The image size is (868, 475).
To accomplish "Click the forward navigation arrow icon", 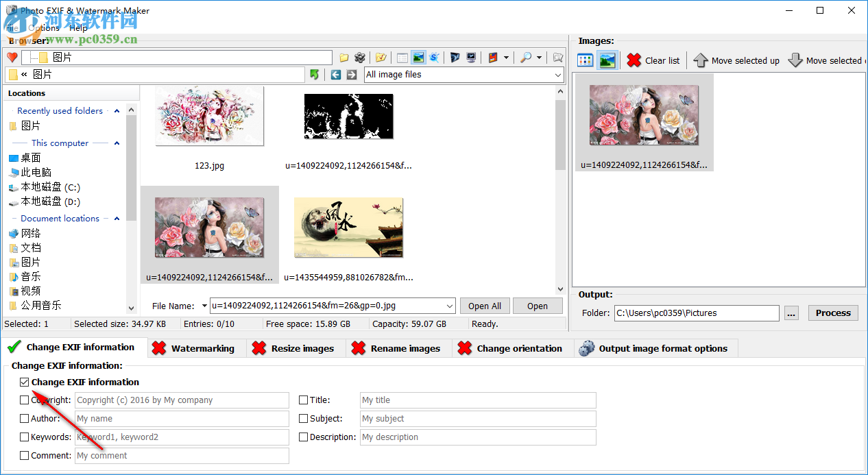I will click(352, 74).
